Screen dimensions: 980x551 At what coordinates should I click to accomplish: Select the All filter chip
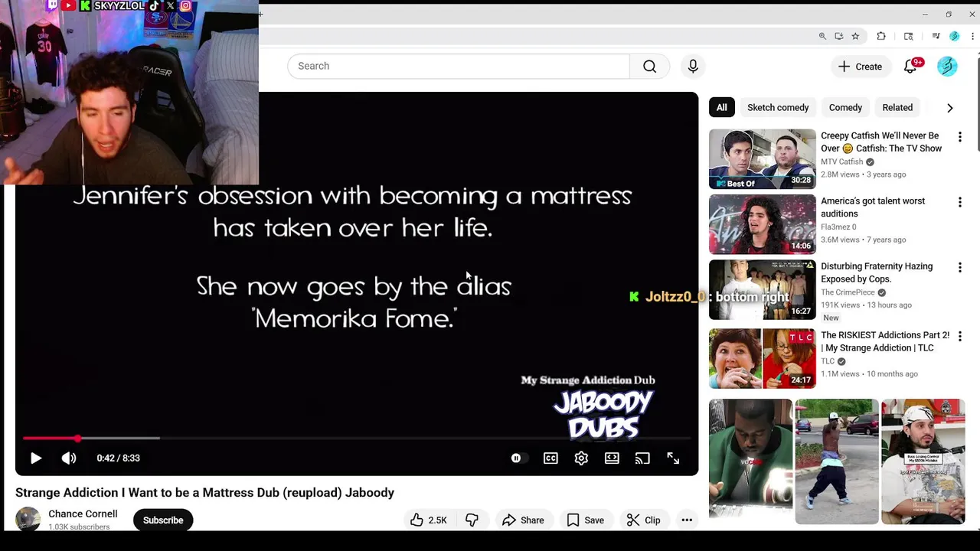(x=721, y=108)
